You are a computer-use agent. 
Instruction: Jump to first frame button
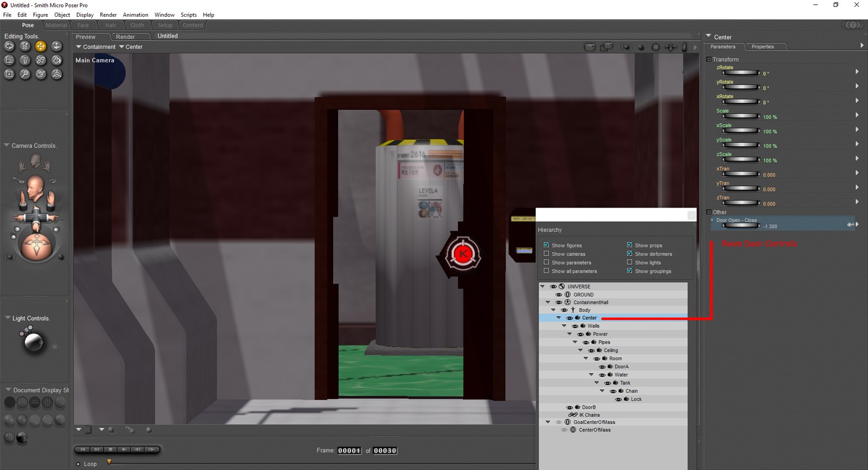[82, 449]
